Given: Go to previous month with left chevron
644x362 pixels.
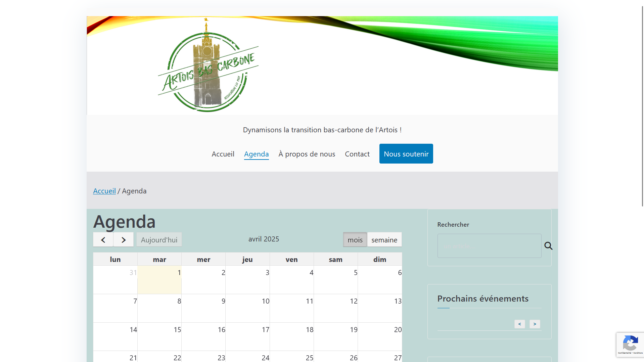Looking at the screenshot, I should (x=103, y=240).
